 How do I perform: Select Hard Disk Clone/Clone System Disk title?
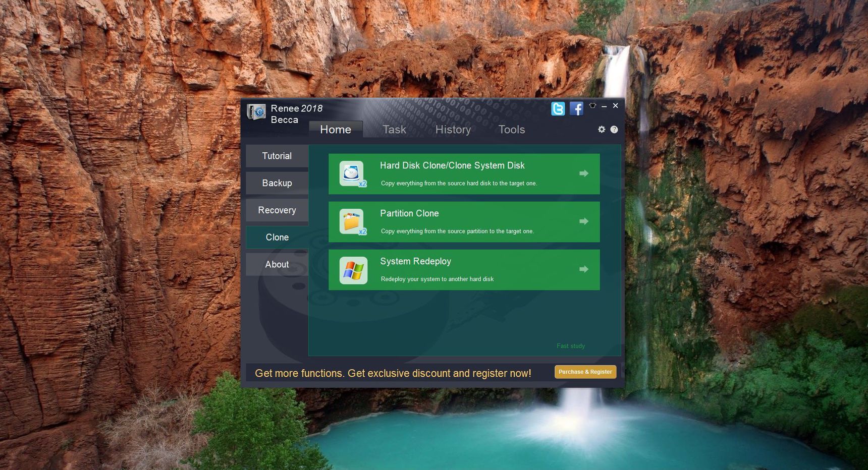click(452, 165)
